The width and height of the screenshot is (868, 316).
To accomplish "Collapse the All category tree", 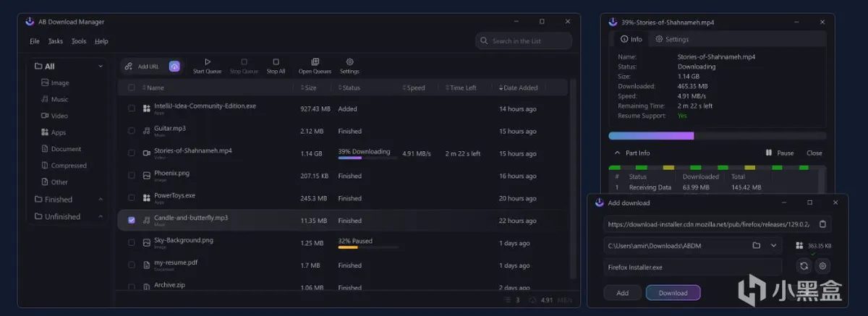I will point(101,67).
